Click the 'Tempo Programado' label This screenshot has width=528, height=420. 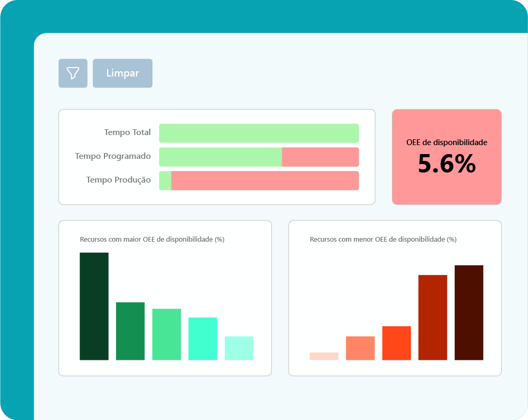(113, 156)
